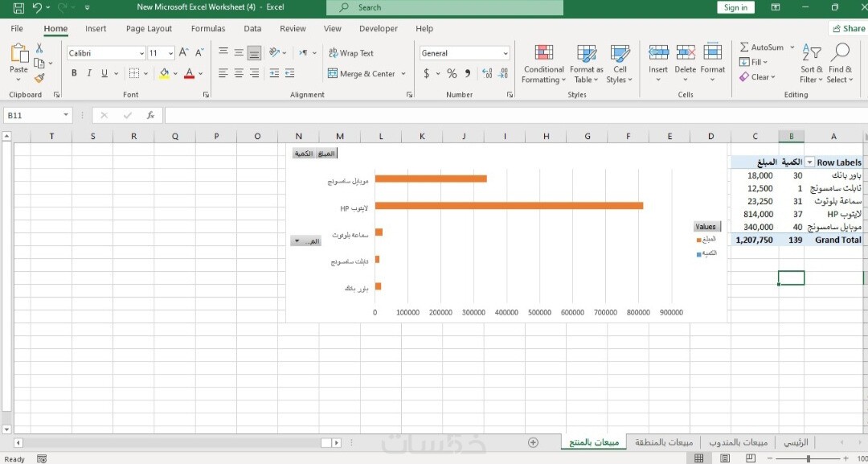This screenshot has height=464, width=868.
Task: Apply right text alignment
Action: (254, 73)
